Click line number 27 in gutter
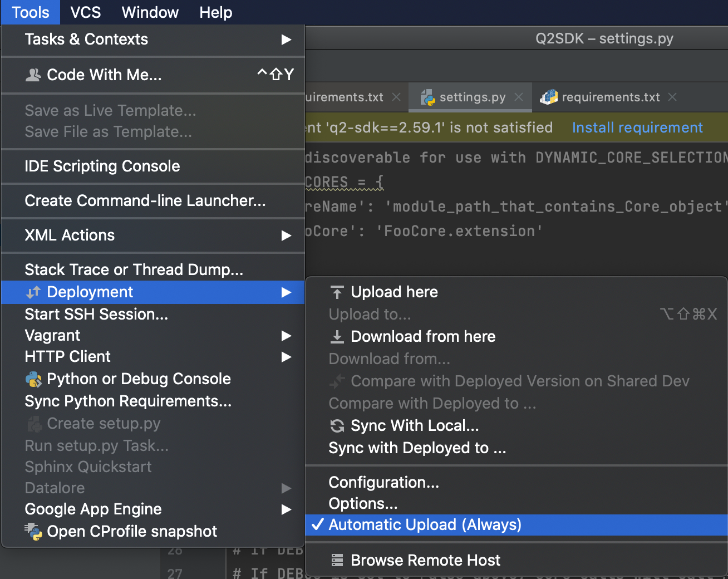728x579 pixels. click(175, 573)
